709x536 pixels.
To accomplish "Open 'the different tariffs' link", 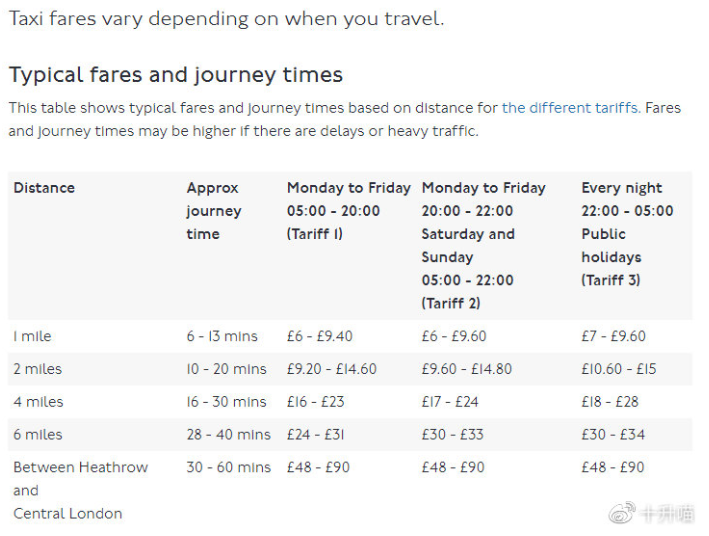I will coord(571,108).
